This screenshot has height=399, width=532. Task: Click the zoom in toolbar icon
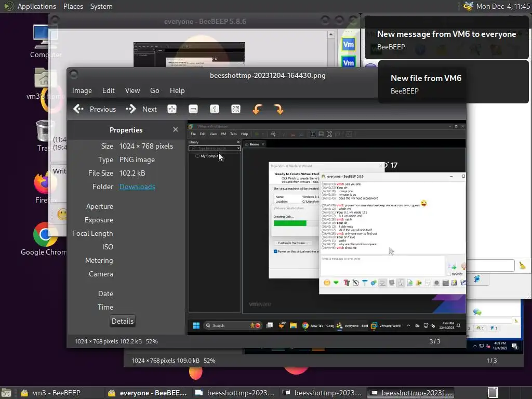pyautogui.click(x=172, y=109)
